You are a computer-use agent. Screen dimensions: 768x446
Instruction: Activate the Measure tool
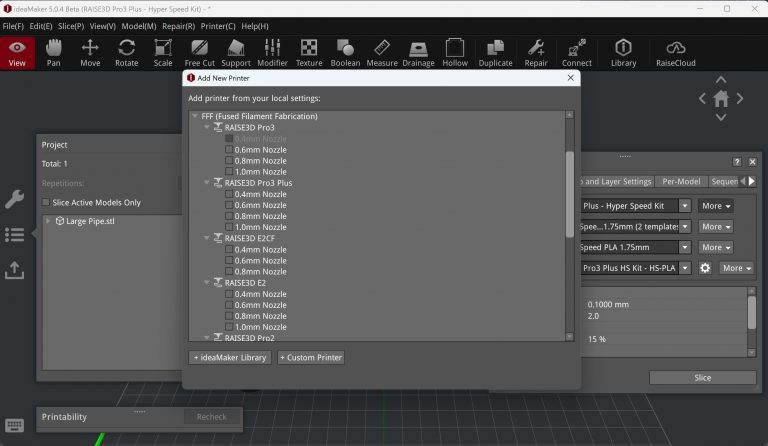(382, 53)
